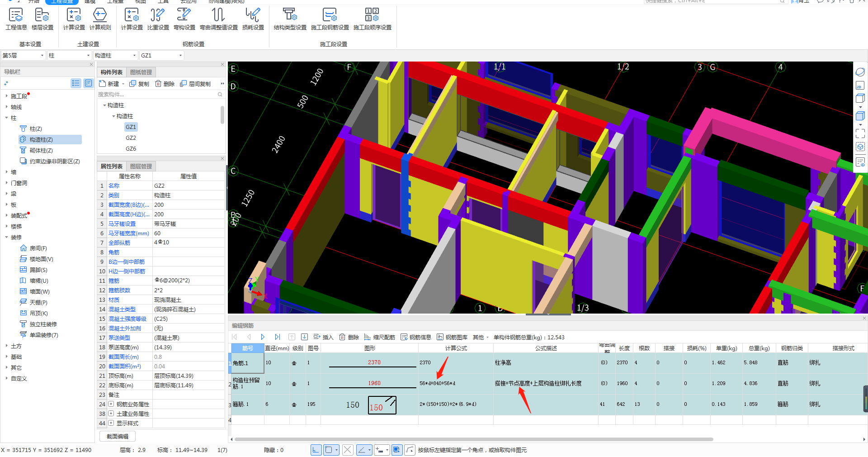
Task: Expand 梁 in navigation tree
Action: pos(6,194)
